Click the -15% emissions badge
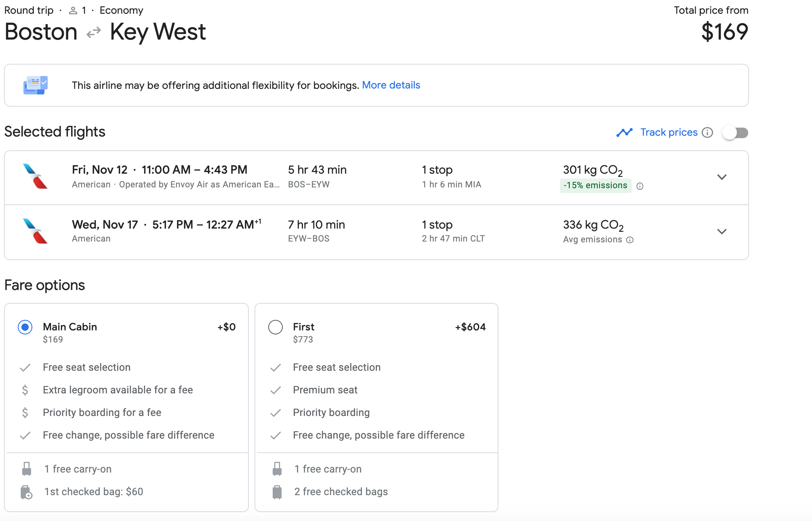 (x=595, y=185)
